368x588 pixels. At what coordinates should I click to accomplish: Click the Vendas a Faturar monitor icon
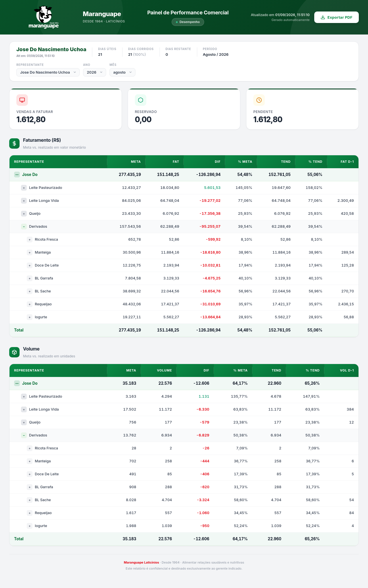point(22,100)
